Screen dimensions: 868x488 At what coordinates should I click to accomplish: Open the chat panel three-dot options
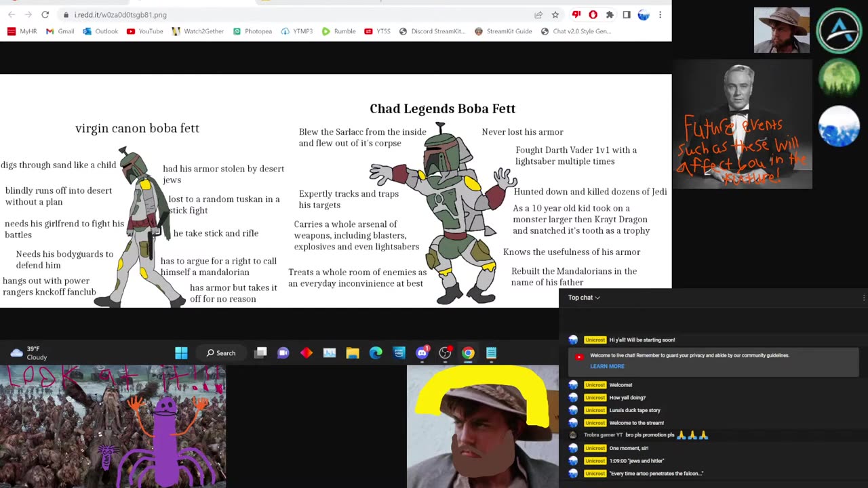point(863,298)
